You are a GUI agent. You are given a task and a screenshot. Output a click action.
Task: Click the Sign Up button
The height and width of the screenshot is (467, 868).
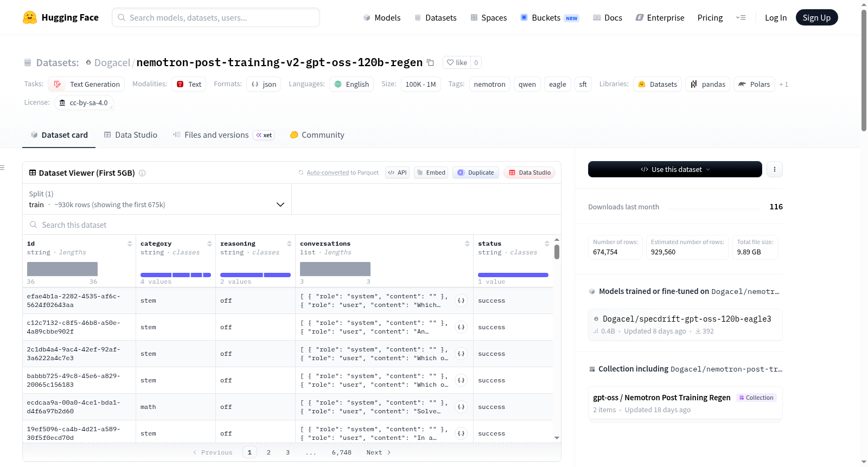pyautogui.click(x=816, y=17)
